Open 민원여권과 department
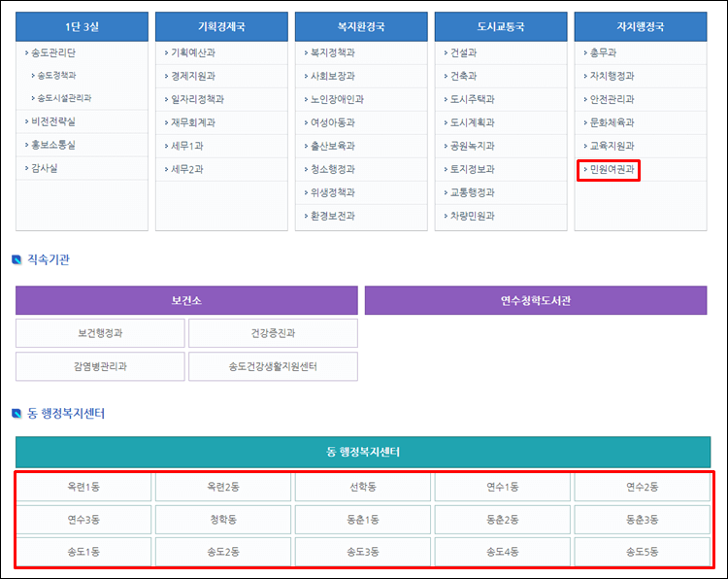The width and height of the screenshot is (728, 579). 612,169
